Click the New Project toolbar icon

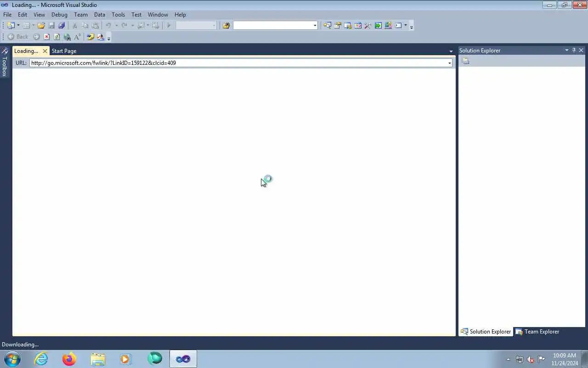[11, 26]
